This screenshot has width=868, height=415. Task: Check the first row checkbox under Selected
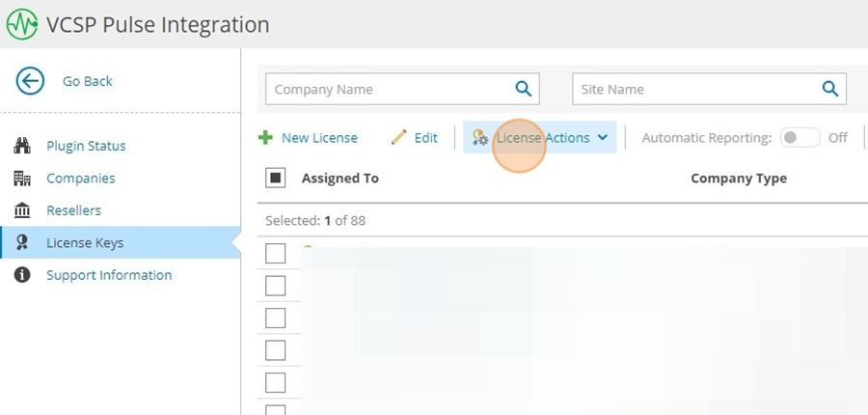tap(275, 253)
